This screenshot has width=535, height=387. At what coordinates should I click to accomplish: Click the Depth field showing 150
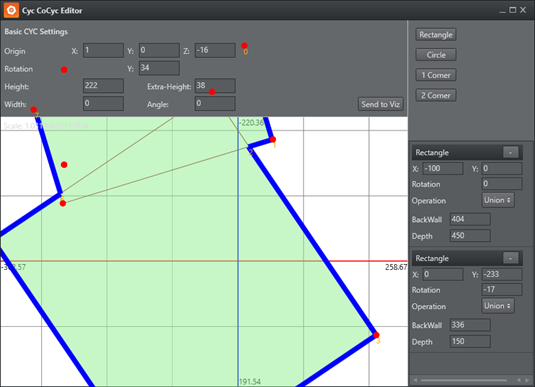470,342
